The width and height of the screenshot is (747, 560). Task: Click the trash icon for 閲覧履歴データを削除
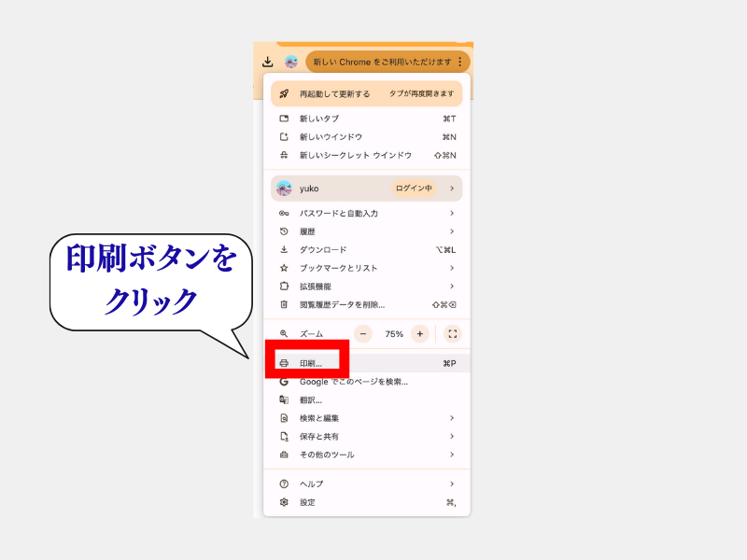point(284,304)
